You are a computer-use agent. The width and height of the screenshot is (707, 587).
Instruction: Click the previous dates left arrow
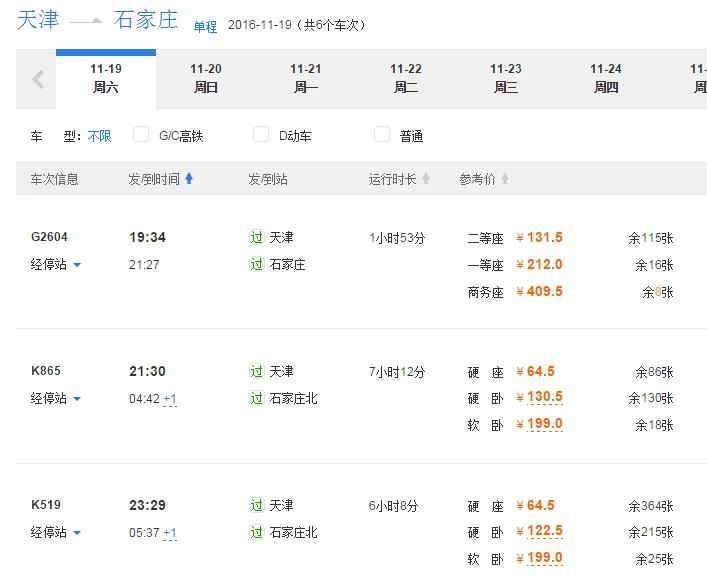coord(38,79)
